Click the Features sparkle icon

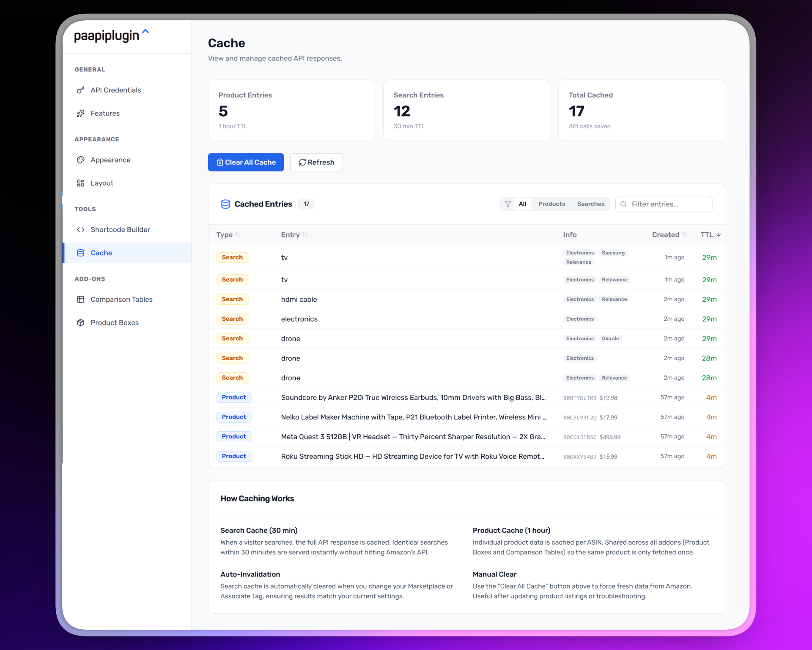click(x=80, y=113)
